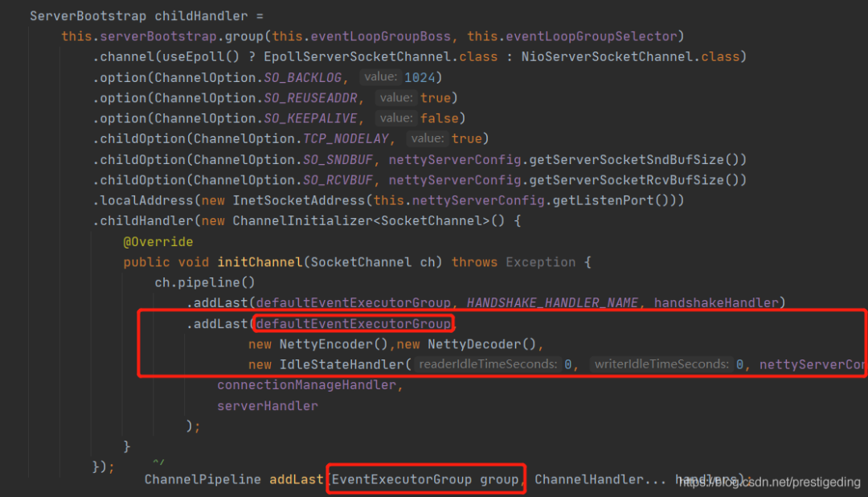Click the SO_RCVBUF child option constant
This screenshot has width=868, height=497.
tap(338, 181)
